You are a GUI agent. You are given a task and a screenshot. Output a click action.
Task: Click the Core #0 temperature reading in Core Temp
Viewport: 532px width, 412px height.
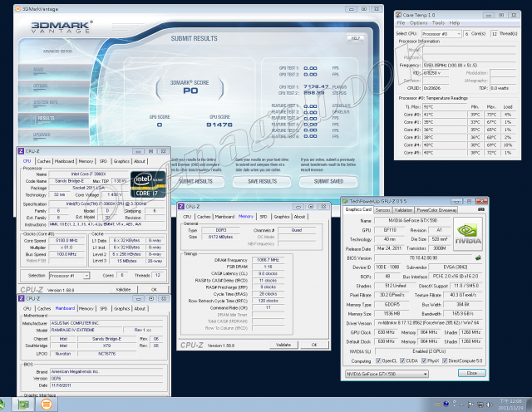[444, 115]
